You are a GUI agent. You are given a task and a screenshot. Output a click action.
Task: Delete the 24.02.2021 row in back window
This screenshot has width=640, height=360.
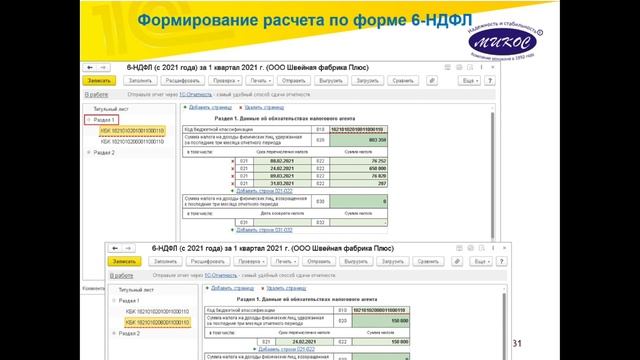pyautogui.click(x=233, y=169)
